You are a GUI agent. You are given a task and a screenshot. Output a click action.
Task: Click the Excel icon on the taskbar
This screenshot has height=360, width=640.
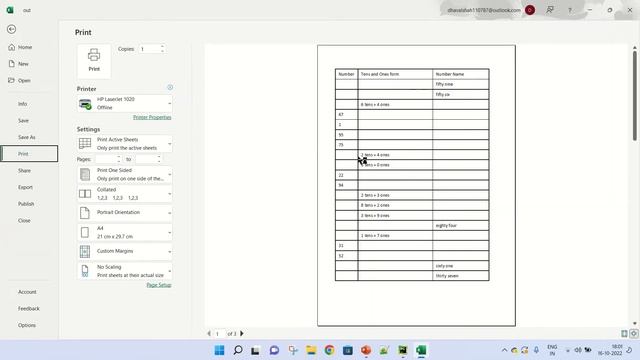[421, 350]
